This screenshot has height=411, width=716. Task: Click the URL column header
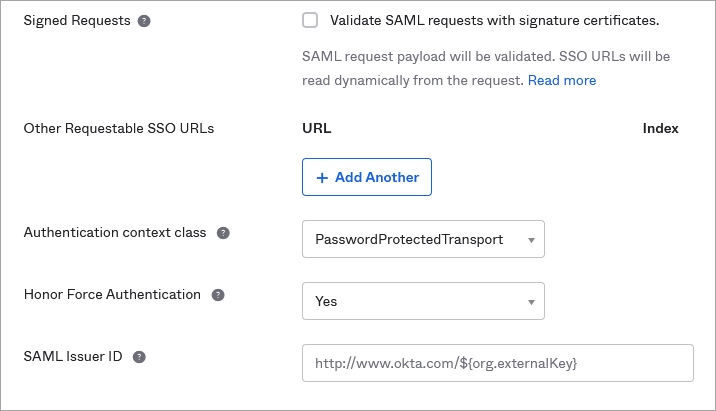316,128
